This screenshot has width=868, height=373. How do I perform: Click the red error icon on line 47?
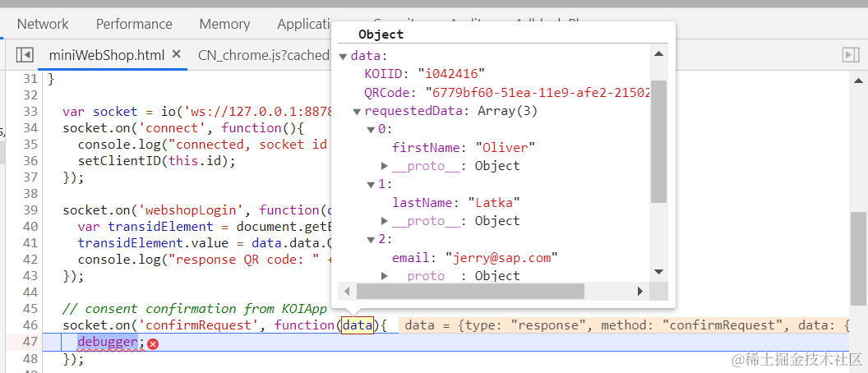[154, 344]
